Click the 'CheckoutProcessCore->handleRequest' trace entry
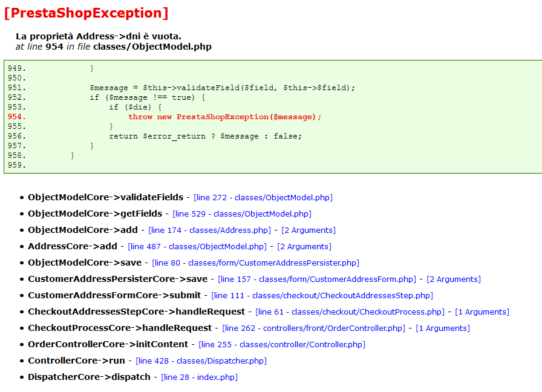This screenshot has height=392, width=542. tap(120, 328)
